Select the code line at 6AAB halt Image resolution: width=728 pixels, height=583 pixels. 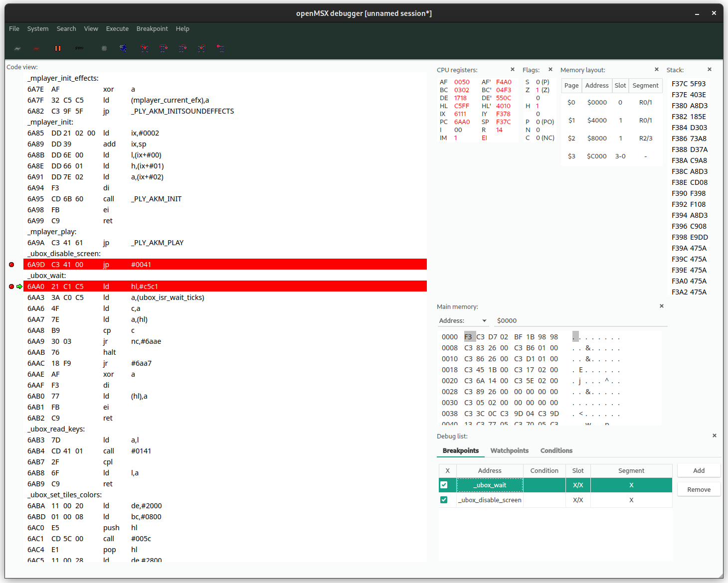coord(225,352)
